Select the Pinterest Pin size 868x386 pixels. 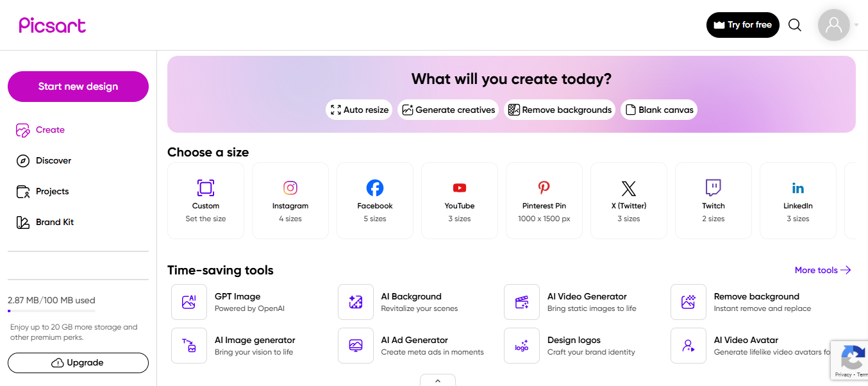pyautogui.click(x=544, y=200)
